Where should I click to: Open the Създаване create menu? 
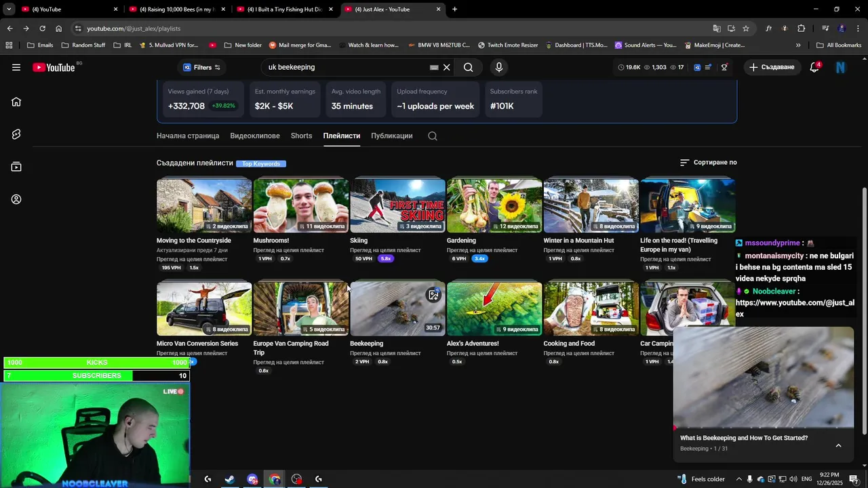click(x=771, y=67)
